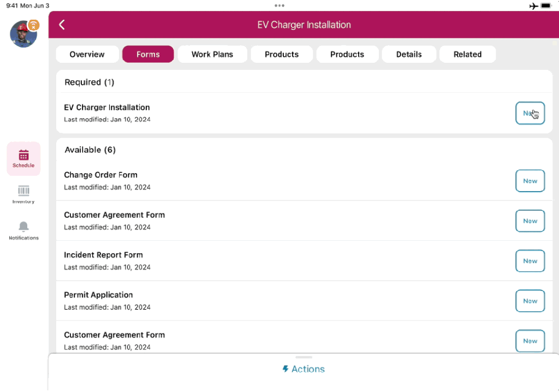This screenshot has height=392, width=559.
Task: Tap the three-dot multitasking indicator at top
Action: coord(279,5)
